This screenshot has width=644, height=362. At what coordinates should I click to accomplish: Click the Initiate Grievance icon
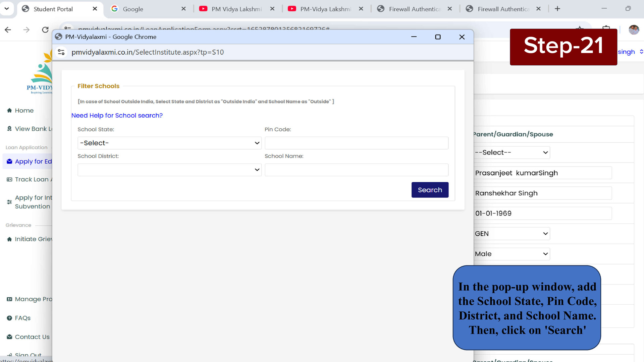tap(9, 239)
